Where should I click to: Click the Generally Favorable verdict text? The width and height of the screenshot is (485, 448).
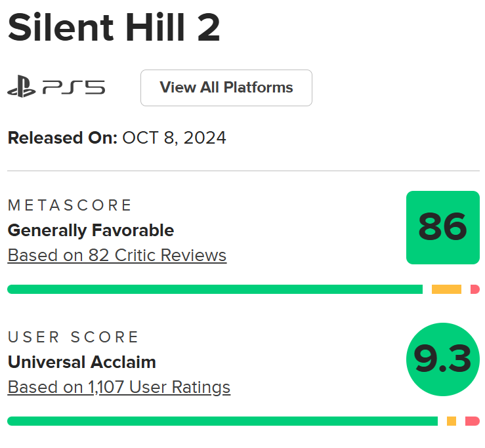click(x=91, y=230)
